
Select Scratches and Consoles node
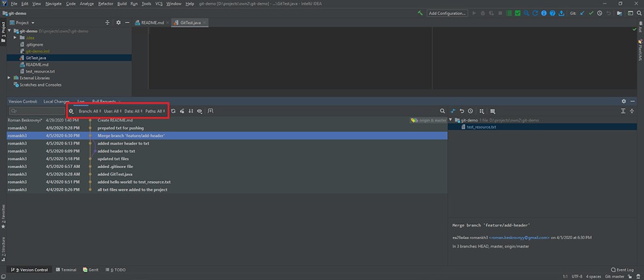[x=40, y=85]
